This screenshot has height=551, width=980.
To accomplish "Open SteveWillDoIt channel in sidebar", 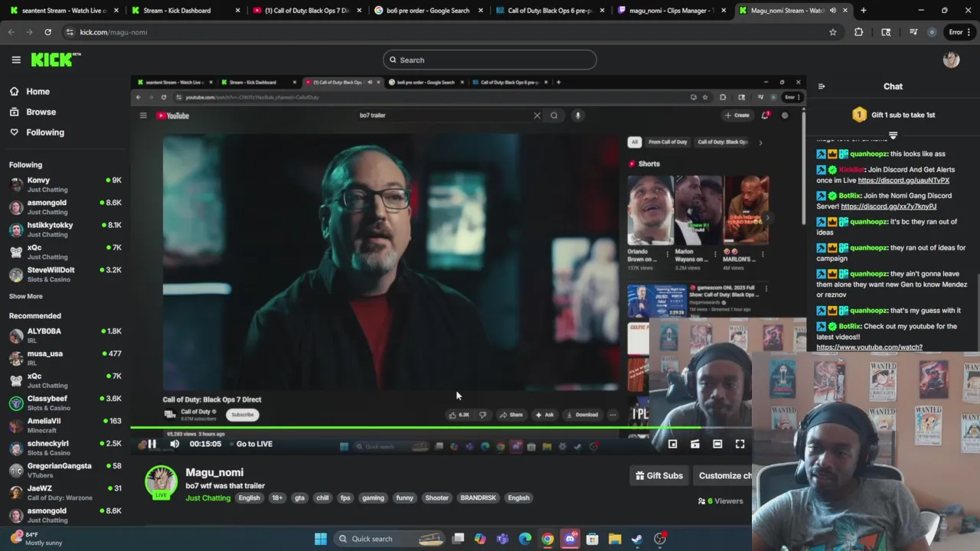I will point(65,275).
